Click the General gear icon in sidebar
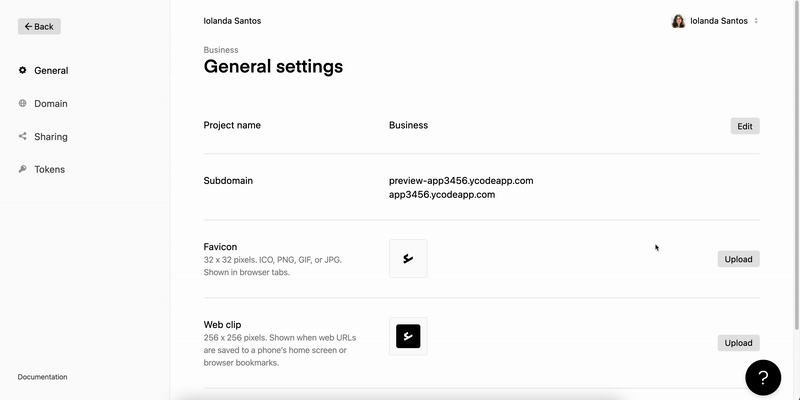Viewport: 800px width, 400px height. click(x=22, y=70)
